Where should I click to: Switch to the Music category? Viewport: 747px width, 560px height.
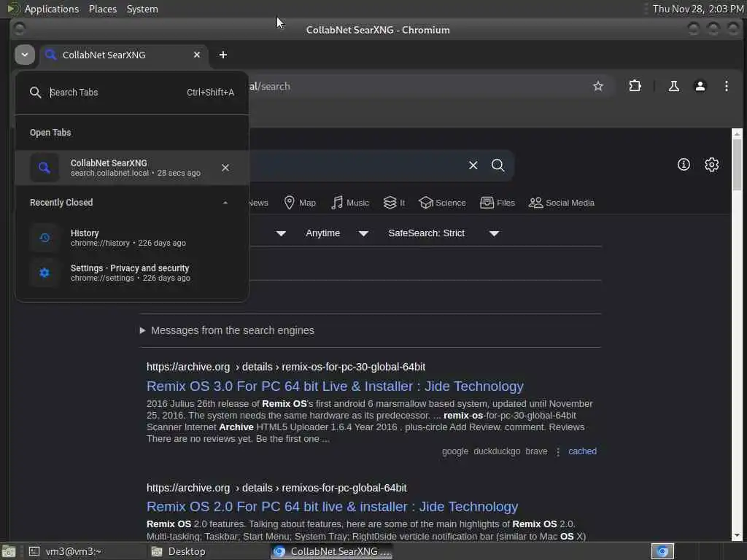[350, 203]
